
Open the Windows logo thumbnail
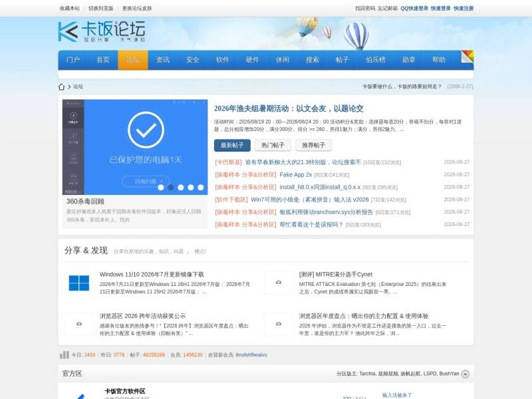click(78, 283)
